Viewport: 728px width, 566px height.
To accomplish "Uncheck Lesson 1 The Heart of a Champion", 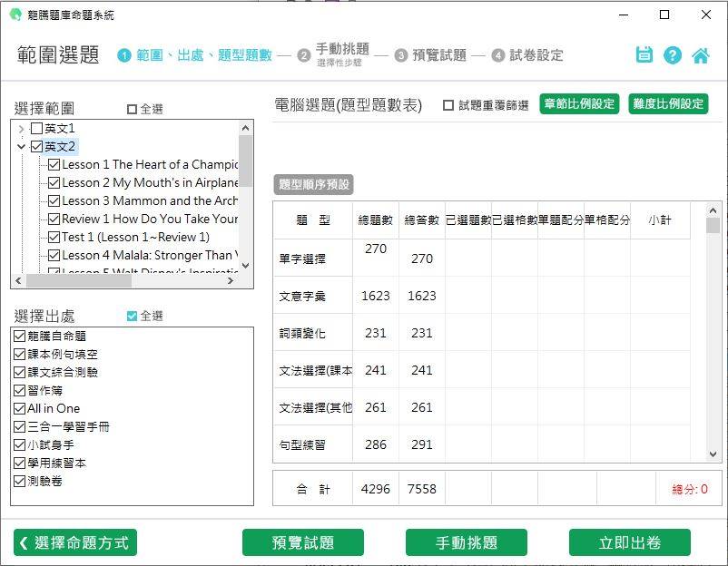I will [x=54, y=165].
